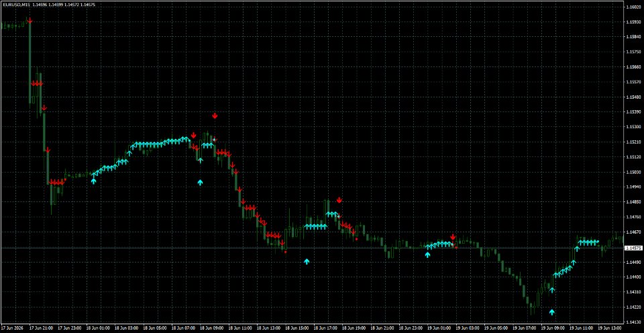Click the 1.14670 price scale label

[x=633, y=232]
